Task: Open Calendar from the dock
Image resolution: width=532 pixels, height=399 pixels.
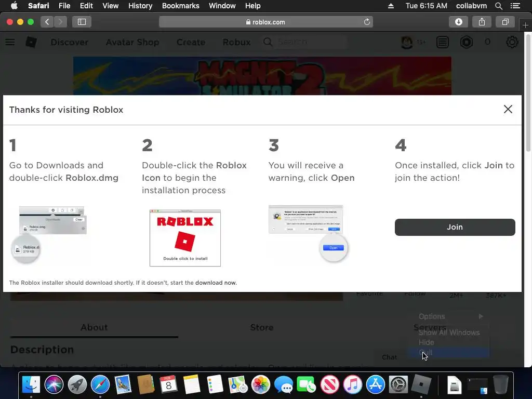Action: [x=169, y=385]
